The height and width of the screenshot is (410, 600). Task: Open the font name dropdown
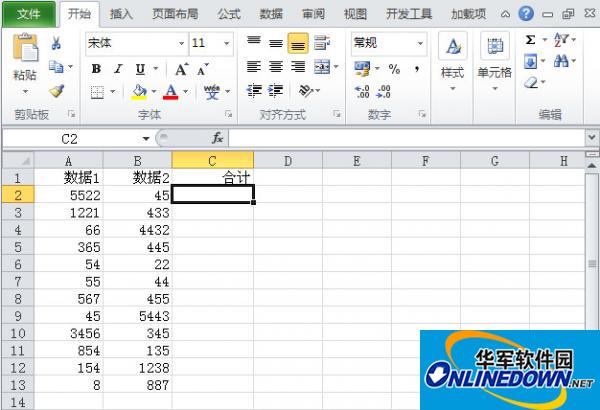coord(181,43)
